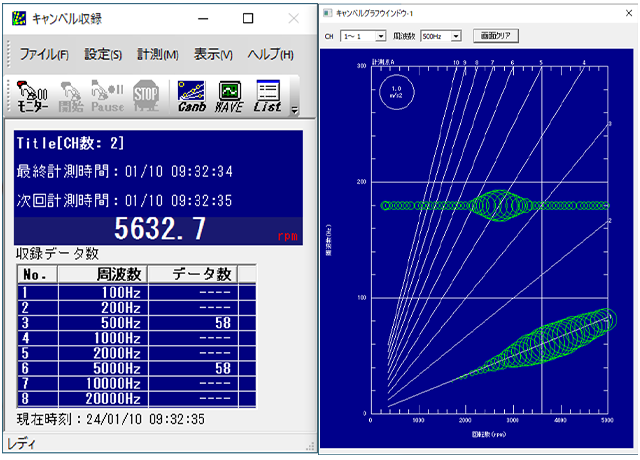The width and height of the screenshot is (640, 460).
Task: Click the No. column header
Action: click(38, 274)
